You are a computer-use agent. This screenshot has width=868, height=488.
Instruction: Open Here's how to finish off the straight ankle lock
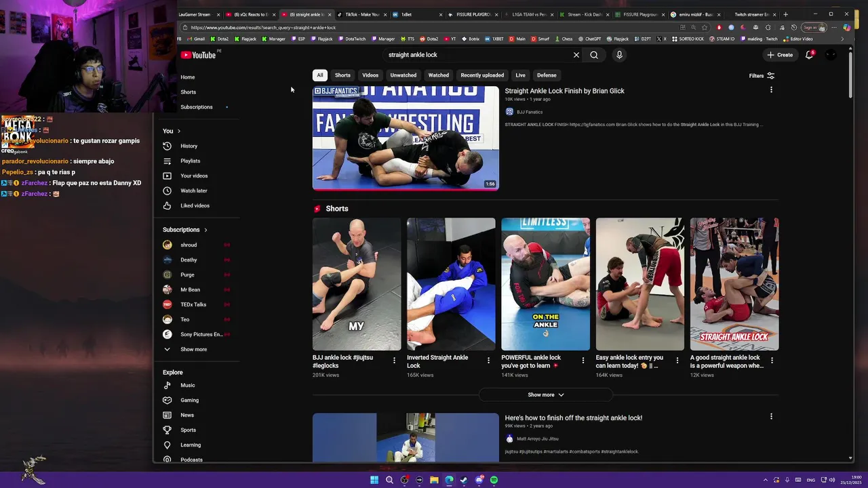click(x=573, y=418)
